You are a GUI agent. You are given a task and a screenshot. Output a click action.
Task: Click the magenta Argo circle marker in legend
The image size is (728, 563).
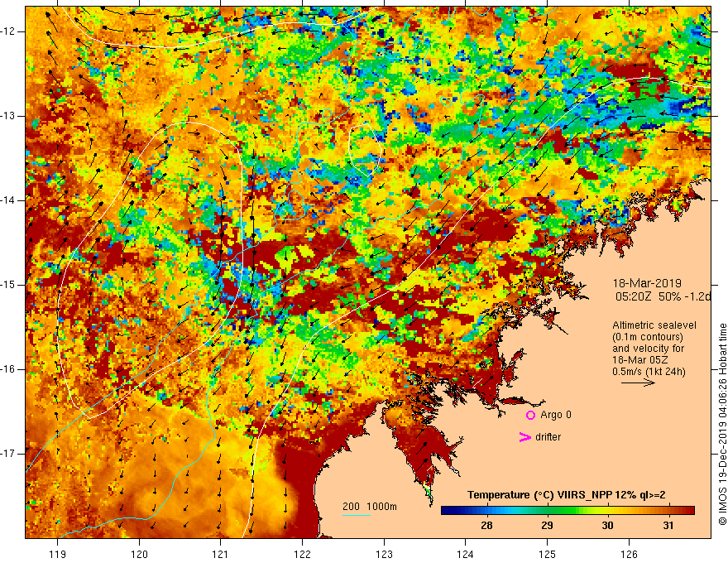(530, 416)
